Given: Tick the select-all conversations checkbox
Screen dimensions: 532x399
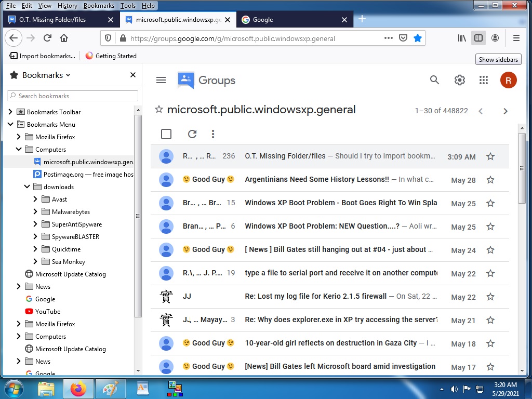Looking at the screenshot, I should pyautogui.click(x=166, y=134).
